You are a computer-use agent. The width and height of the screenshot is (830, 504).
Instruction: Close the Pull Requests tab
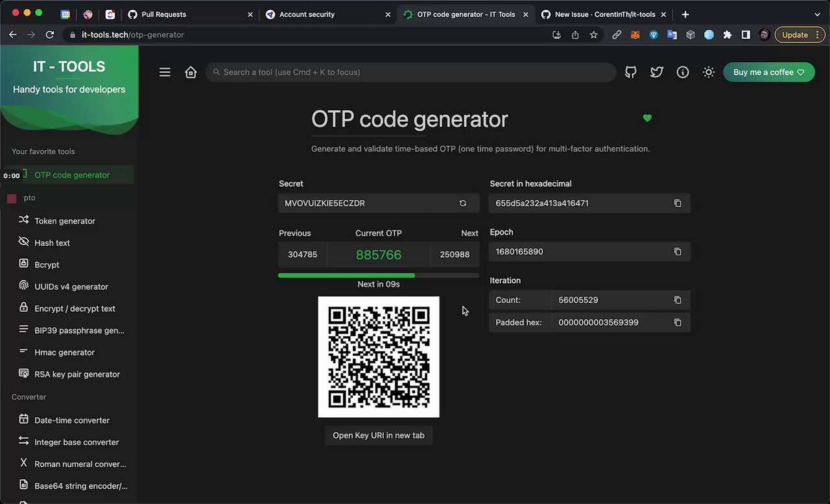pyautogui.click(x=250, y=14)
